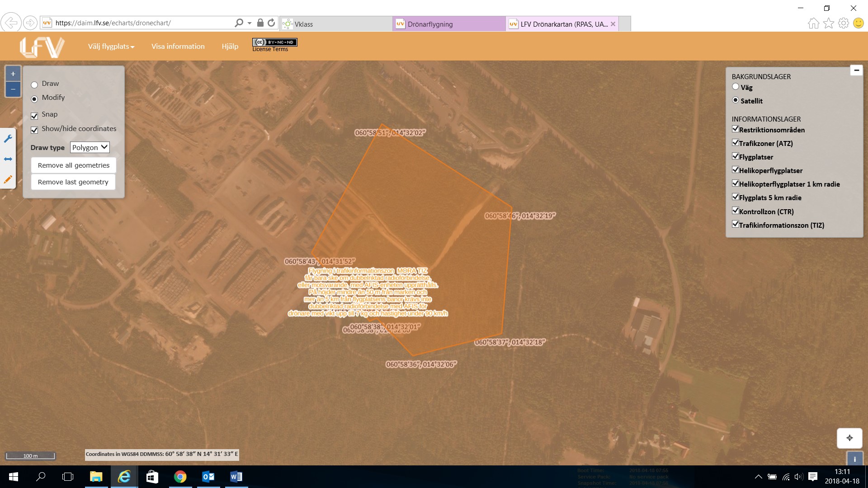Open Word from taskbar

pyautogui.click(x=236, y=477)
